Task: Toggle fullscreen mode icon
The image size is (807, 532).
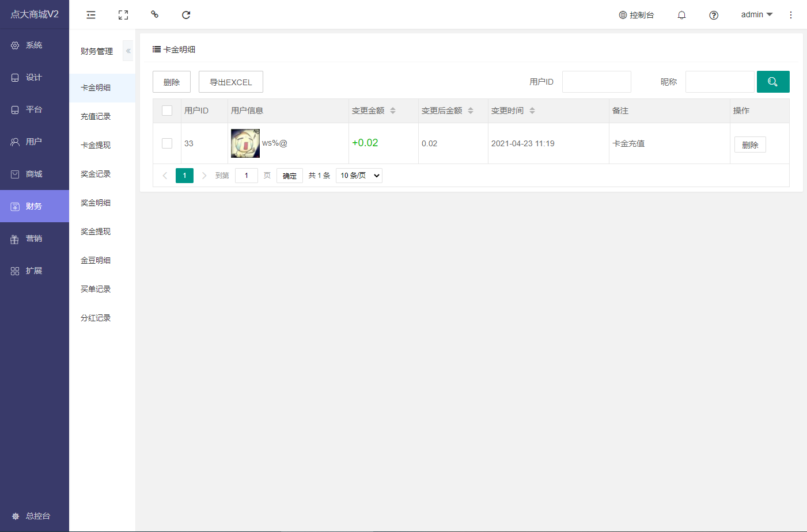Action: click(x=123, y=15)
